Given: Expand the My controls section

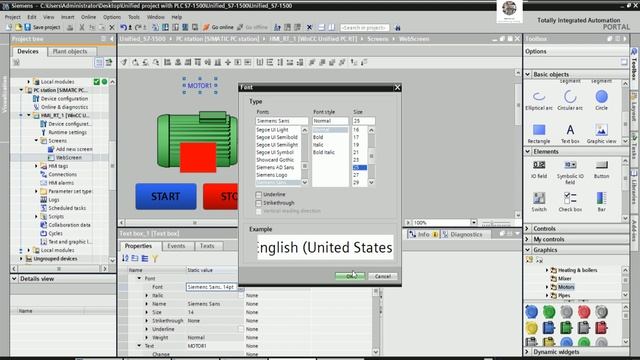Looking at the screenshot, I should point(527,239).
